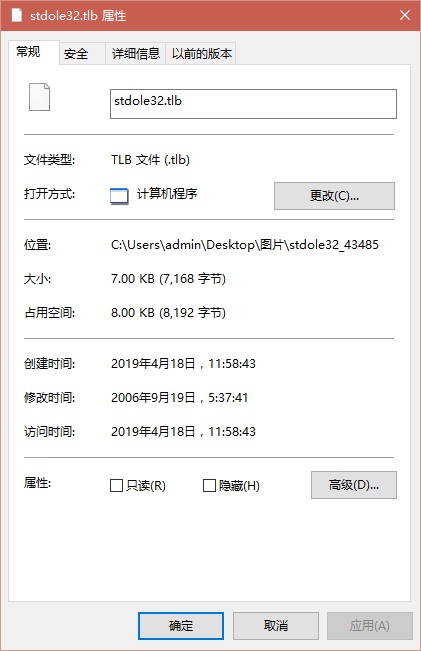Click the disabled 应用(A) button

pos(370,626)
